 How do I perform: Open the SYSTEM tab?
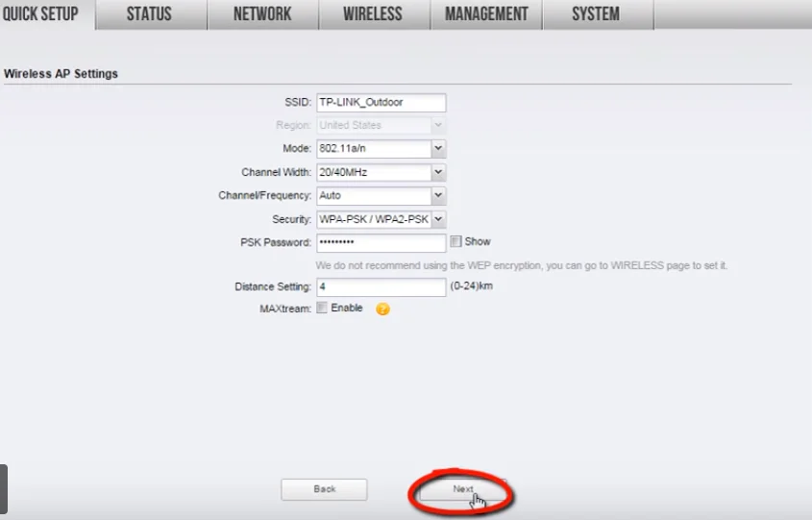click(x=596, y=14)
